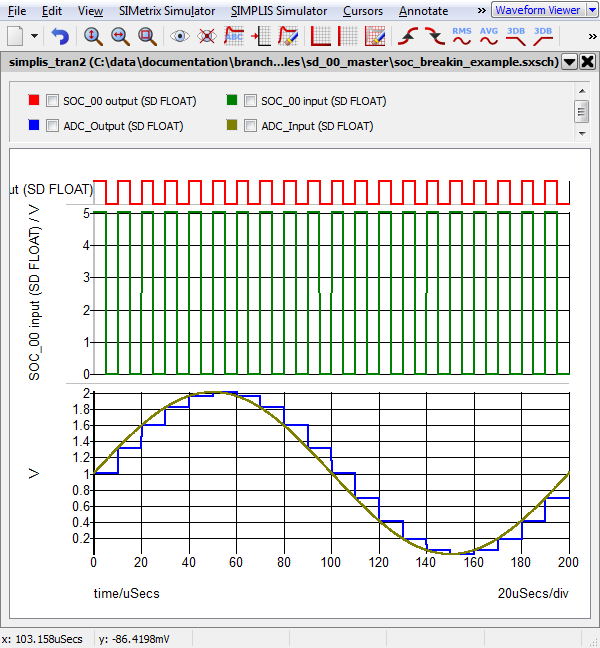
Task: Click the Show Curves eye icon
Action: click(180, 36)
